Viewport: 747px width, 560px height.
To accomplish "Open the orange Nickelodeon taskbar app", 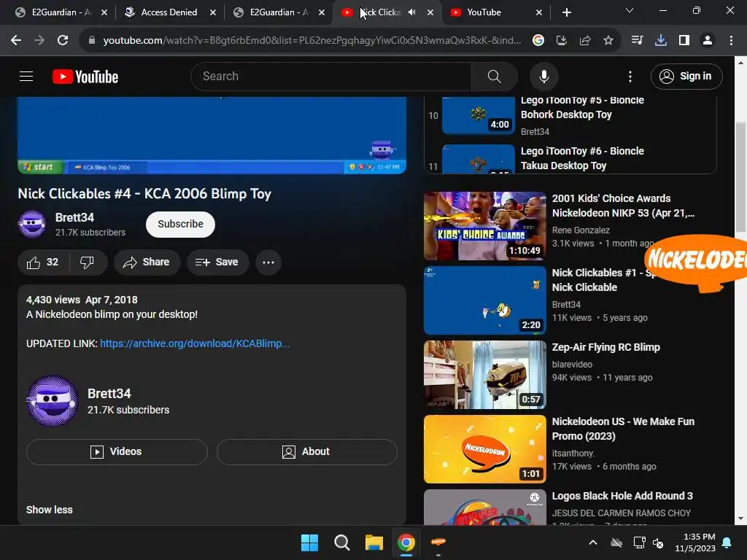I will pos(438,542).
